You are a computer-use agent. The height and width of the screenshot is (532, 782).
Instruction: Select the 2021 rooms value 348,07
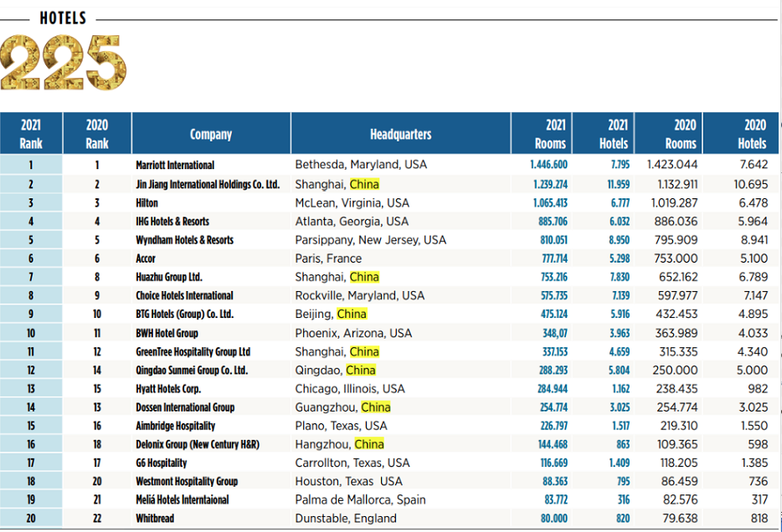point(555,333)
